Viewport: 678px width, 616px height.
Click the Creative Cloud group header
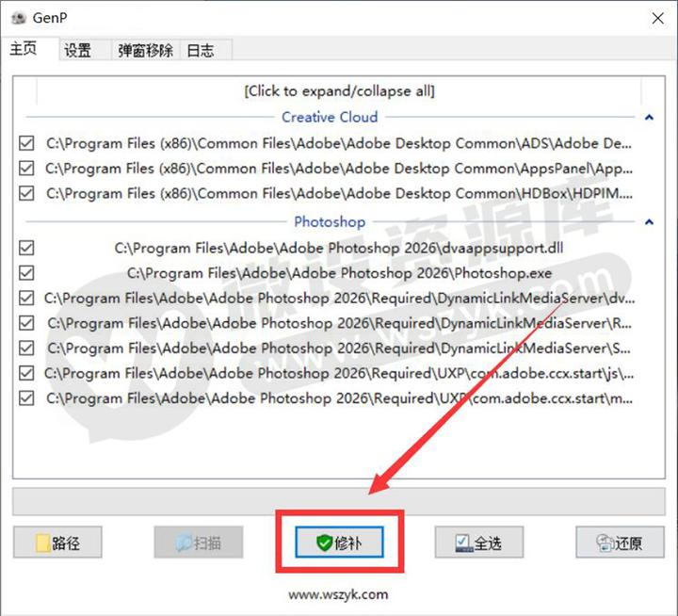click(x=330, y=117)
